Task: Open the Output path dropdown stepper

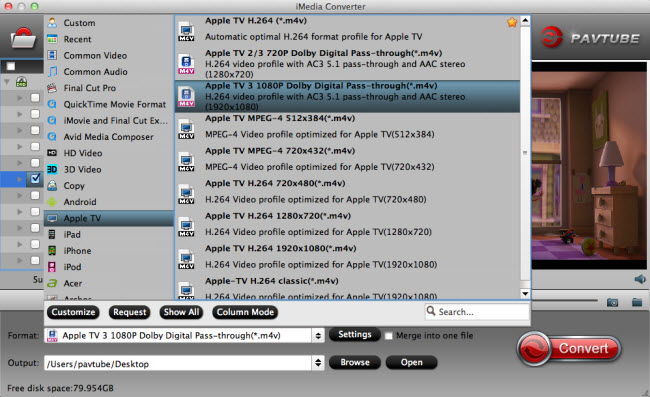Action: click(318, 363)
